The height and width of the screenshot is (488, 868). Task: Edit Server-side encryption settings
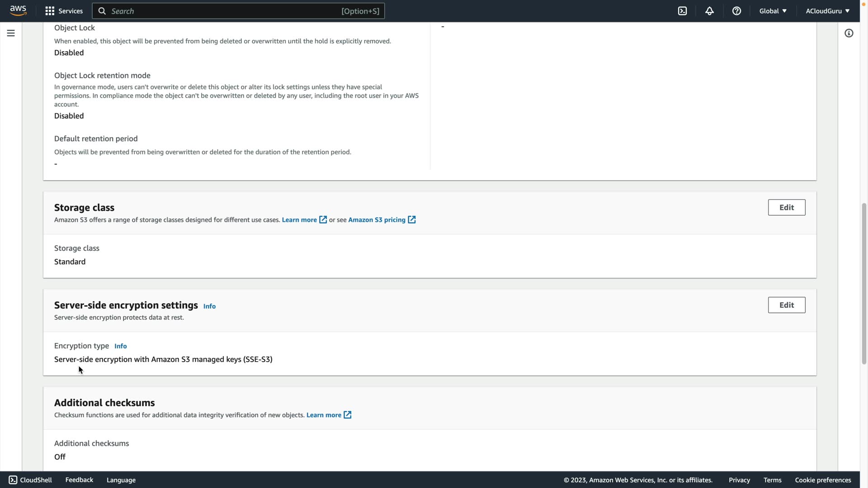[786, 305]
